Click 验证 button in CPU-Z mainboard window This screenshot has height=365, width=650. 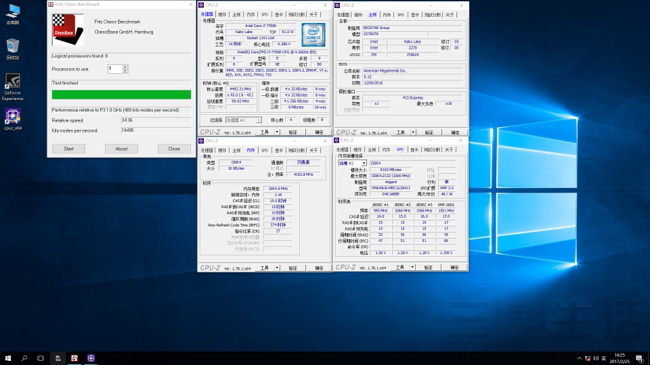point(429,132)
